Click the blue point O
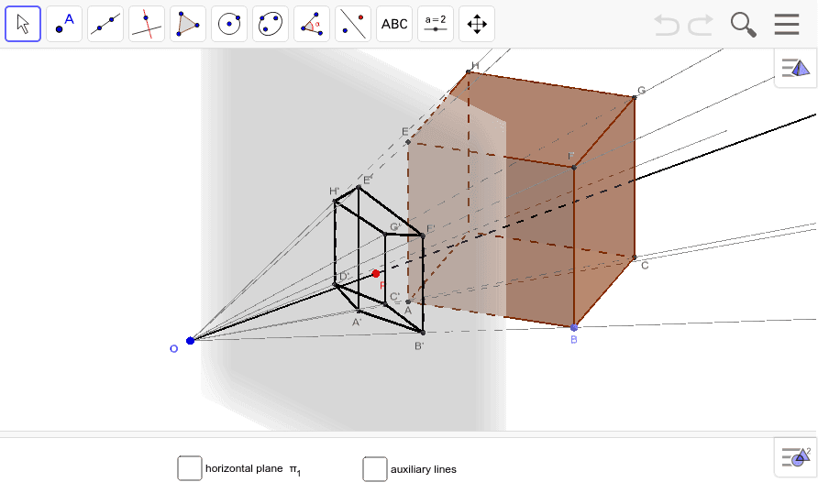 [191, 340]
